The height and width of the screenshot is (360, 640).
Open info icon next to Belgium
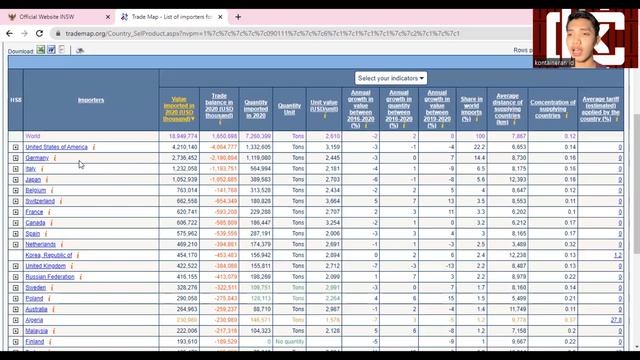[52, 190]
